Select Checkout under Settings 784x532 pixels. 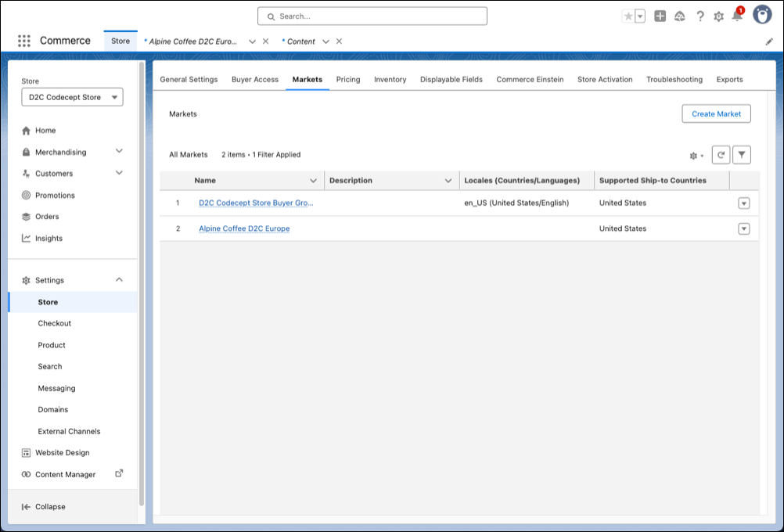[x=55, y=323]
